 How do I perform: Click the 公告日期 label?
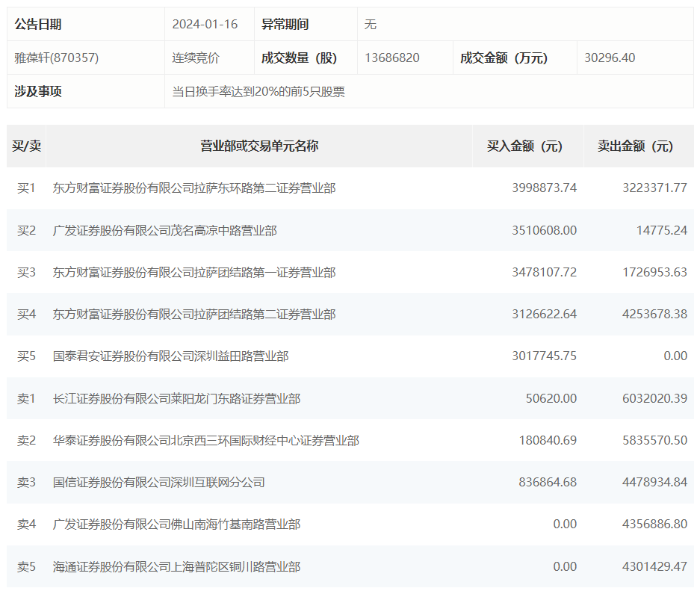point(38,24)
